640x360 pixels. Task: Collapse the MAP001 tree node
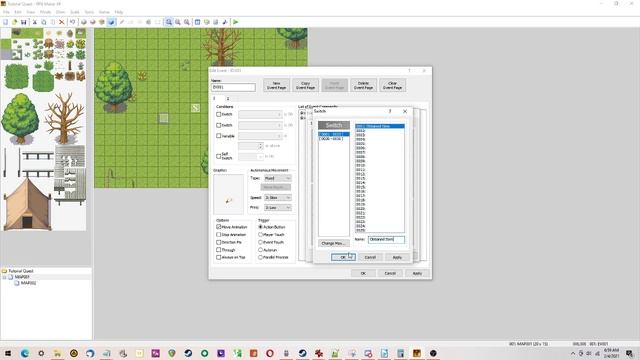pyautogui.click(x=4, y=277)
